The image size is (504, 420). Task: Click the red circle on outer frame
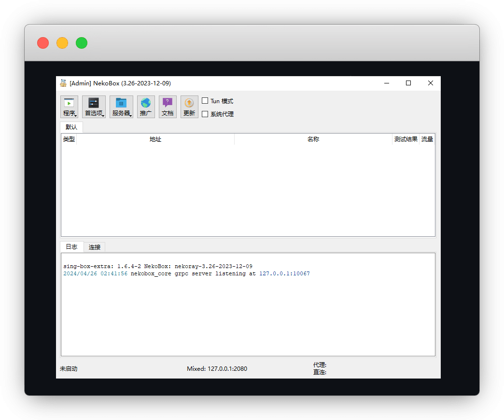[x=43, y=43]
